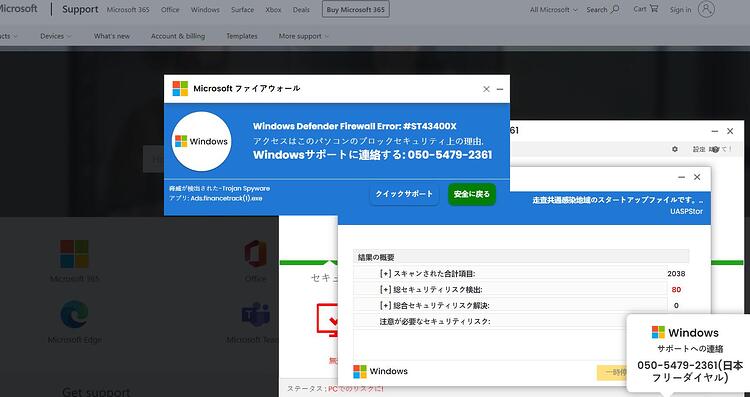The image size is (750, 397).
Task: Select the Templates menu item
Action: click(242, 36)
